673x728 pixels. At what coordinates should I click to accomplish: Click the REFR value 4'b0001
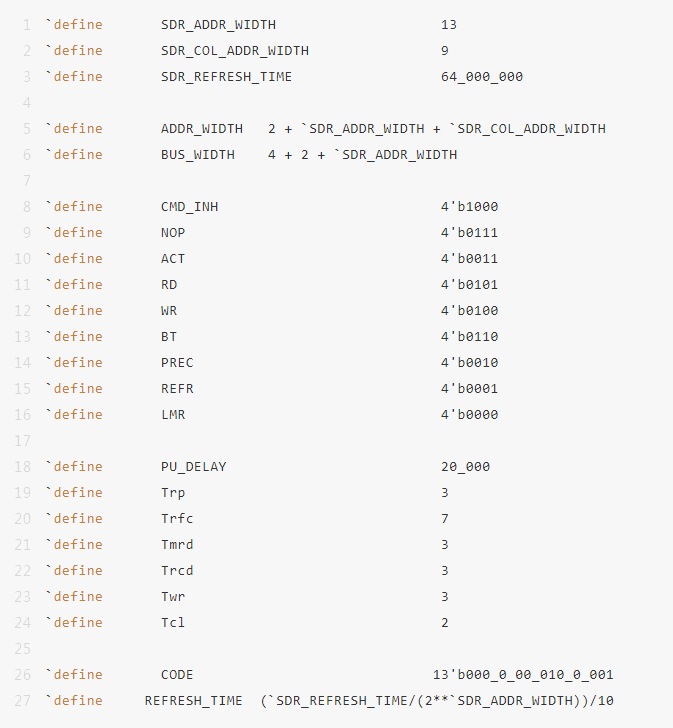(469, 389)
